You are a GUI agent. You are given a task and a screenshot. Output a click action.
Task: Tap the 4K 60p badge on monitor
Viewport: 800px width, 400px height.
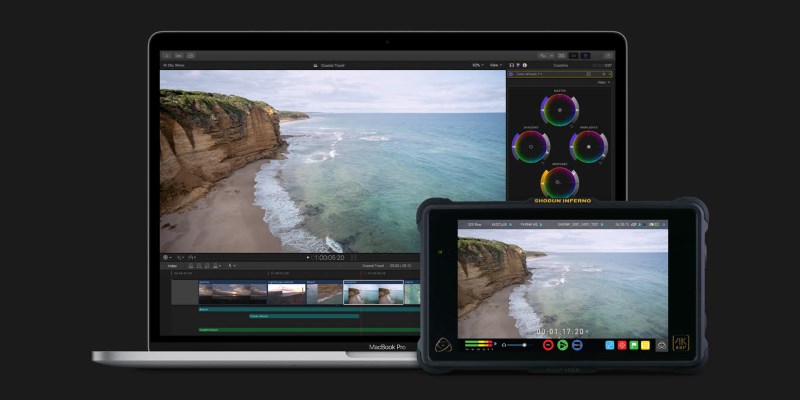(680, 344)
